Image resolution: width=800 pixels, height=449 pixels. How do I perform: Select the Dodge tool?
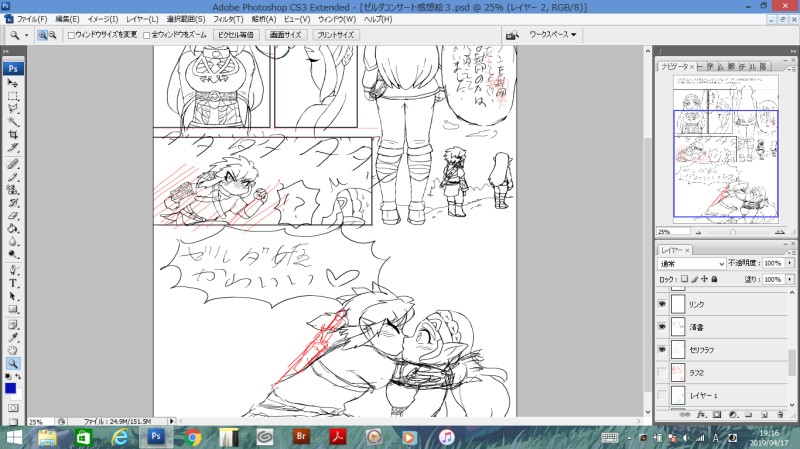13,254
